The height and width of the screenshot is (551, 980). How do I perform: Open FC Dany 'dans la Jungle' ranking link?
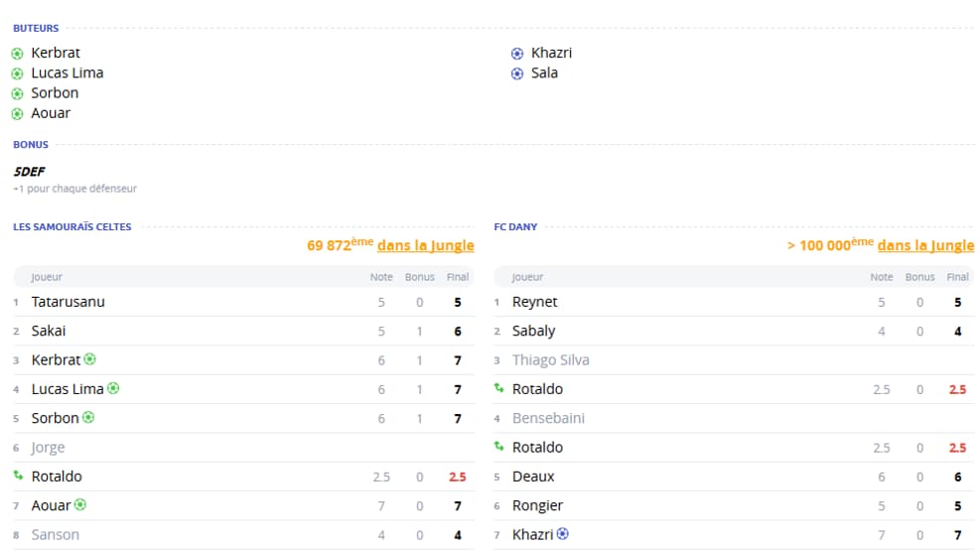click(x=925, y=245)
